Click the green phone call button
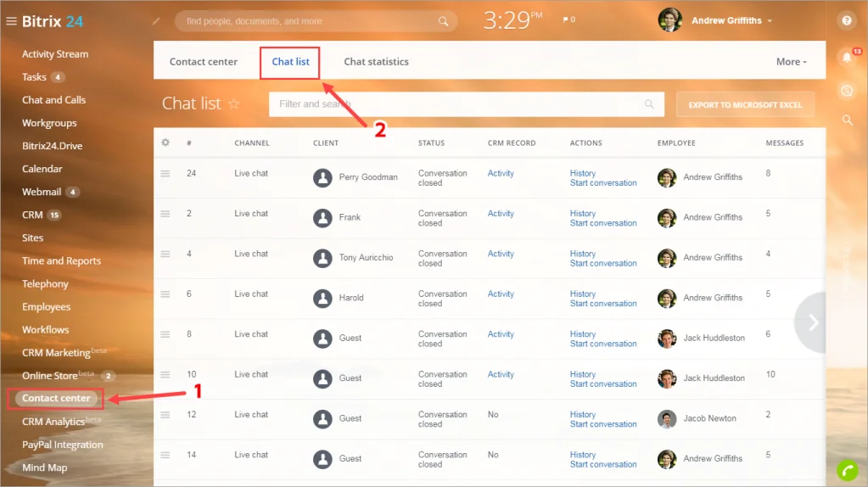The image size is (868, 487). (847, 471)
